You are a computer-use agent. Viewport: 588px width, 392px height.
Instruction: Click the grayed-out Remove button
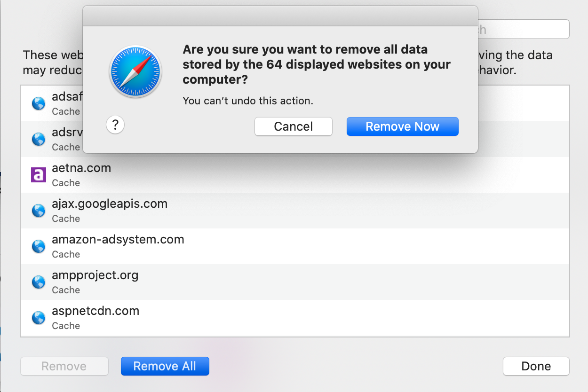(64, 366)
